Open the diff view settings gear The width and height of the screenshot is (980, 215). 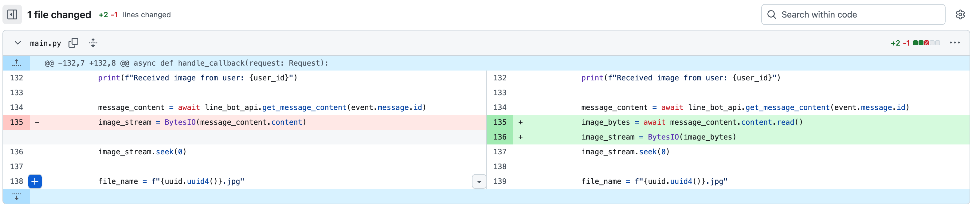coord(960,14)
